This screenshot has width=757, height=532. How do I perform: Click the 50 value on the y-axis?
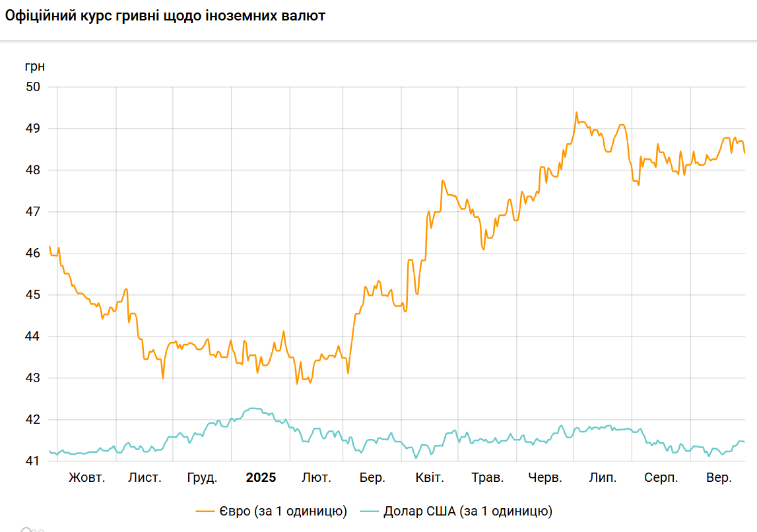[33, 87]
